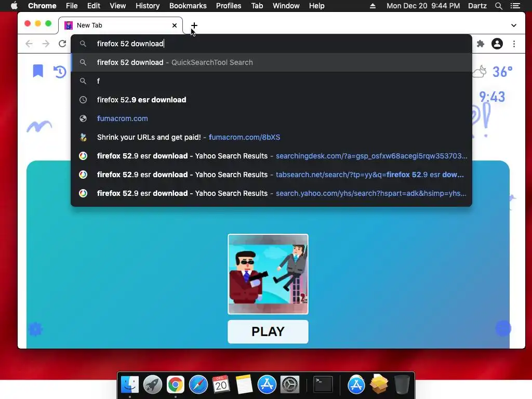
Task: Open App Store left of System Preferences in dock
Action: pos(267,385)
